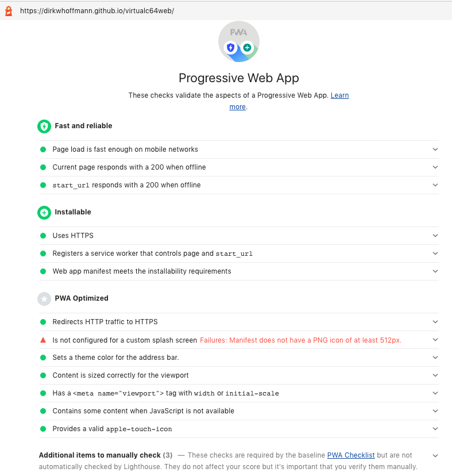Click the pass dot beside theme color audit
Image resolution: width=452 pixels, height=476 pixels.
pyautogui.click(x=43, y=358)
